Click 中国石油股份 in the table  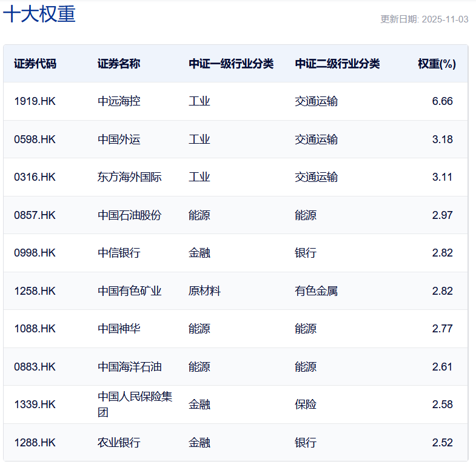[x=130, y=215]
